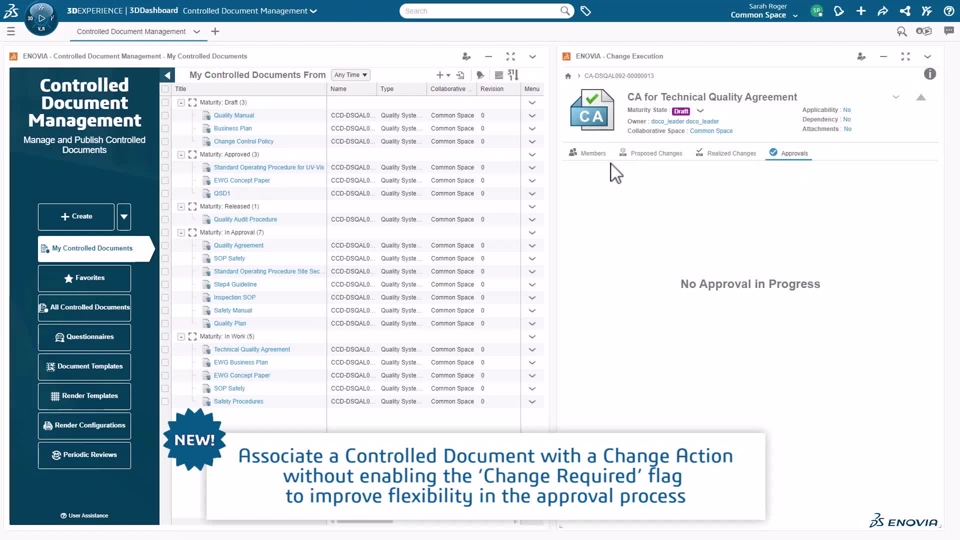This screenshot has height=540, width=960.
Task: Go to Change Execution home icon
Action: click(x=568, y=76)
